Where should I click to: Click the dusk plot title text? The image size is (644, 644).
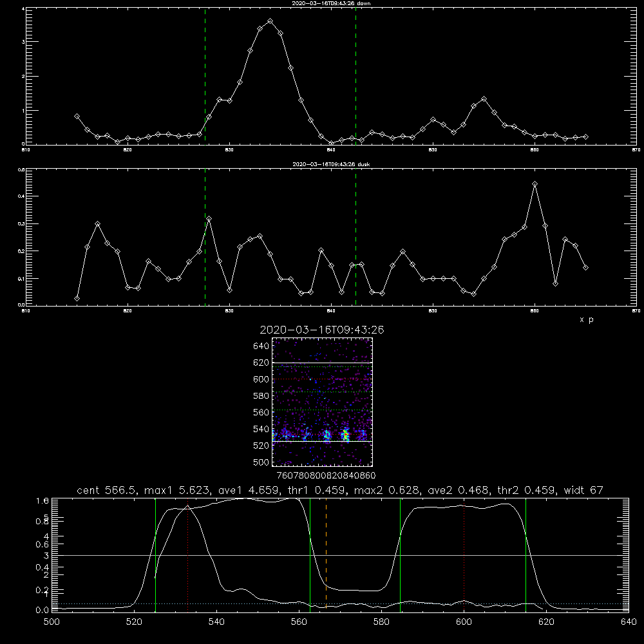click(331, 164)
